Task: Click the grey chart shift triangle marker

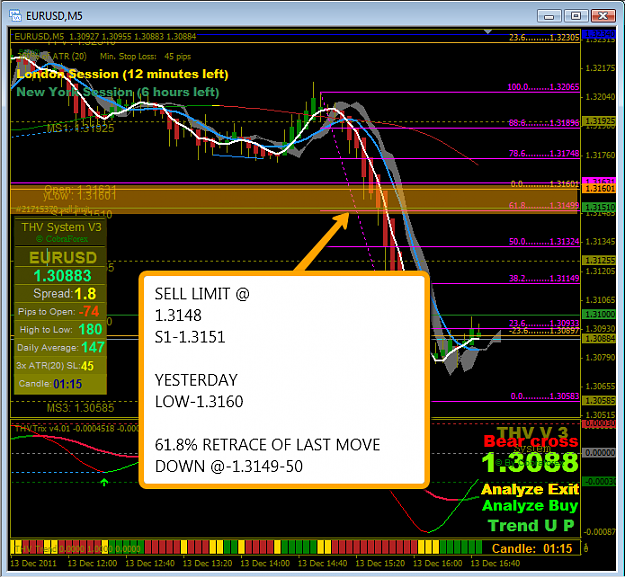Action: [x=488, y=31]
